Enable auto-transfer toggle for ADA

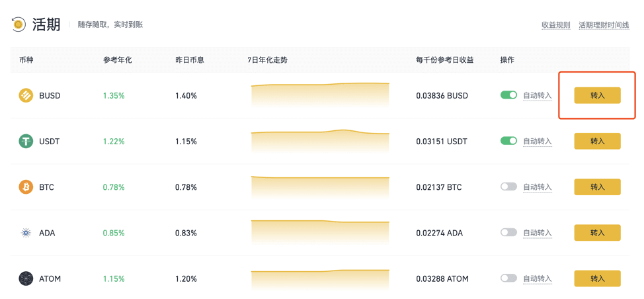[508, 232]
